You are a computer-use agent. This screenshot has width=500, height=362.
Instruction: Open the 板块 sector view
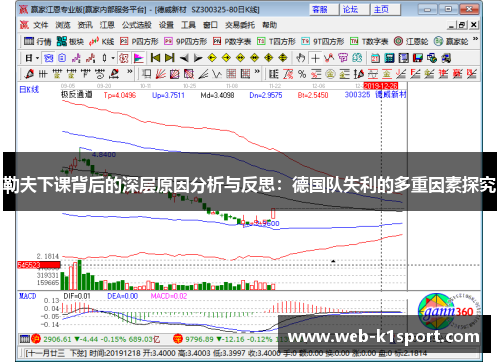(70, 41)
